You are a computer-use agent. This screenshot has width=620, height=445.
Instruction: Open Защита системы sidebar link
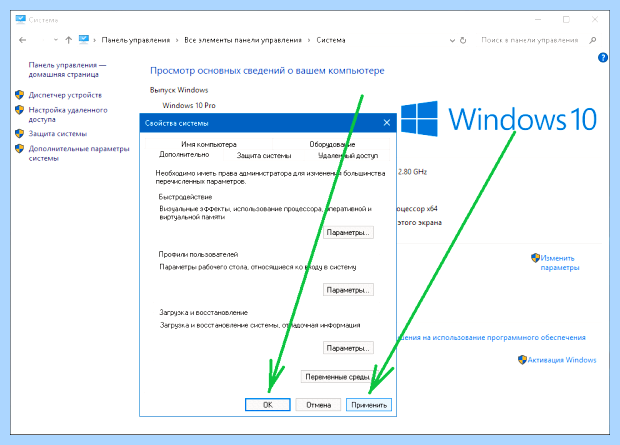point(58,134)
